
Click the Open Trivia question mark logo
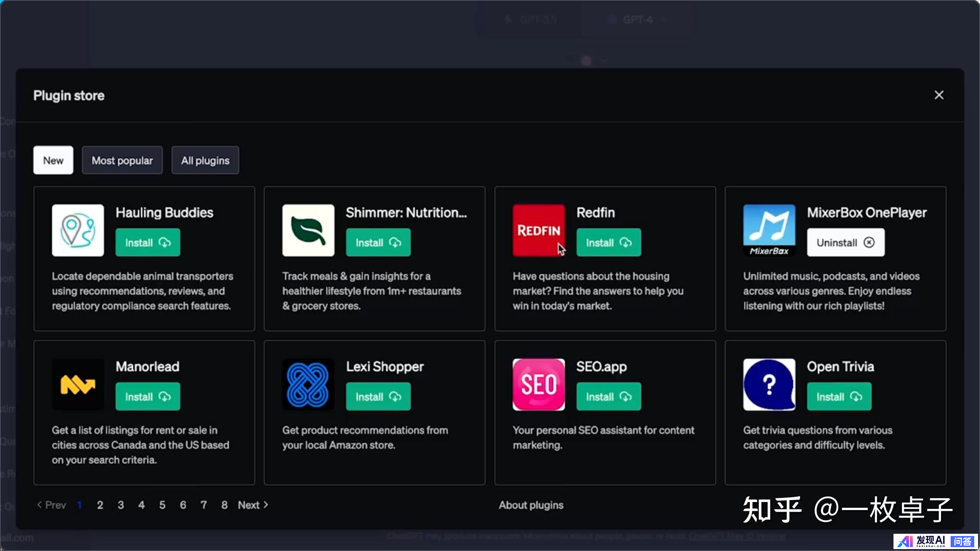coord(769,385)
